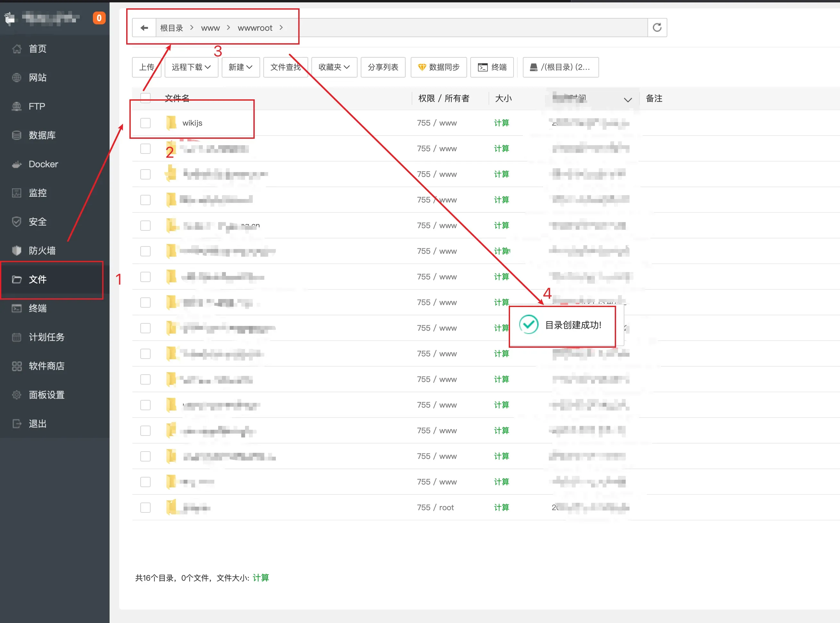
Task: Open the 新建 dropdown menu
Action: [241, 67]
